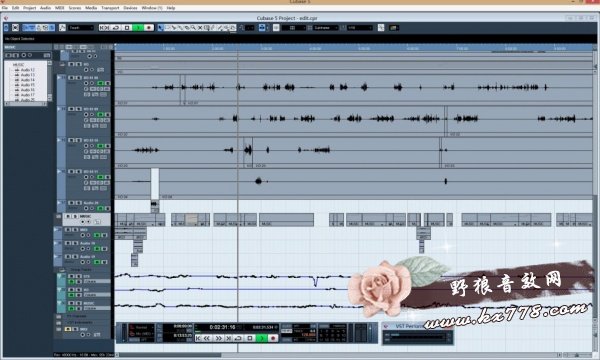The width and height of the screenshot is (600, 360).
Task: Toggle Cycle in the bottom transport panel
Action: [238, 338]
